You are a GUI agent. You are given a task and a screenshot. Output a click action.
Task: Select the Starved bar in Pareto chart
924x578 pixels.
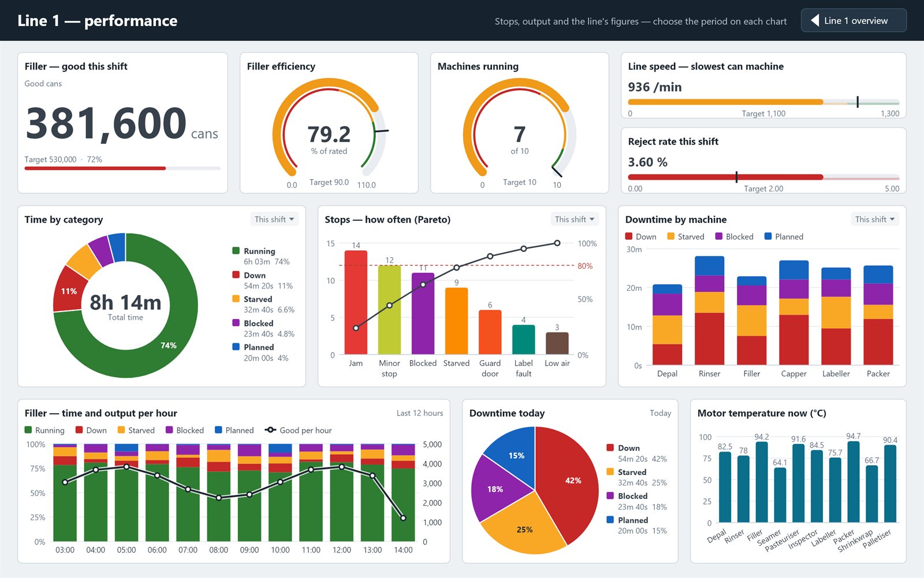456,321
